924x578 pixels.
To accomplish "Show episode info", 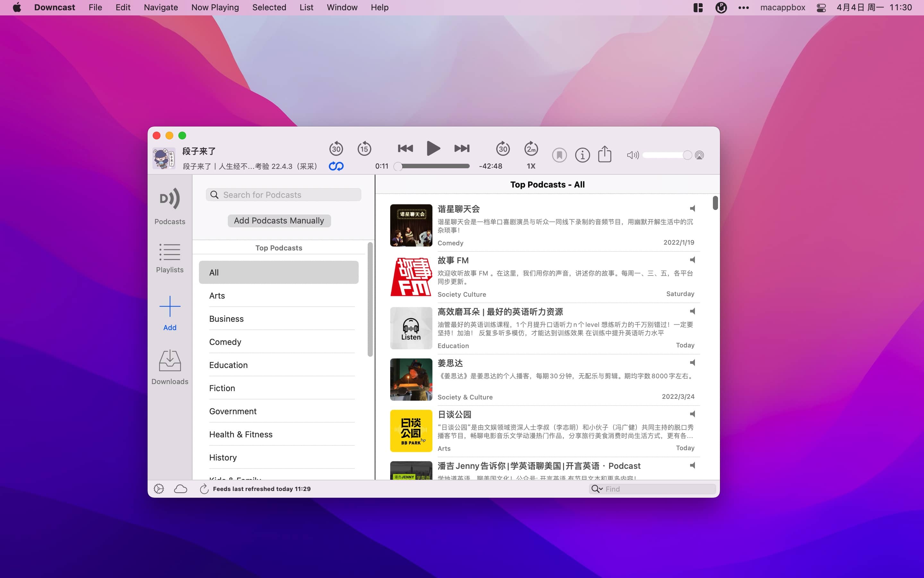I will pyautogui.click(x=582, y=155).
